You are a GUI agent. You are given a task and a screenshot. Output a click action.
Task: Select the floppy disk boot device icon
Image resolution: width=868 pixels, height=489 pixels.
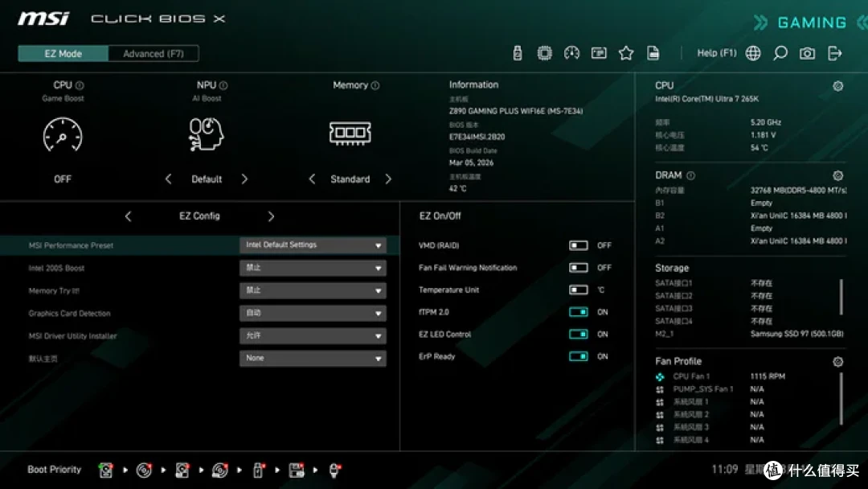(296, 471)
